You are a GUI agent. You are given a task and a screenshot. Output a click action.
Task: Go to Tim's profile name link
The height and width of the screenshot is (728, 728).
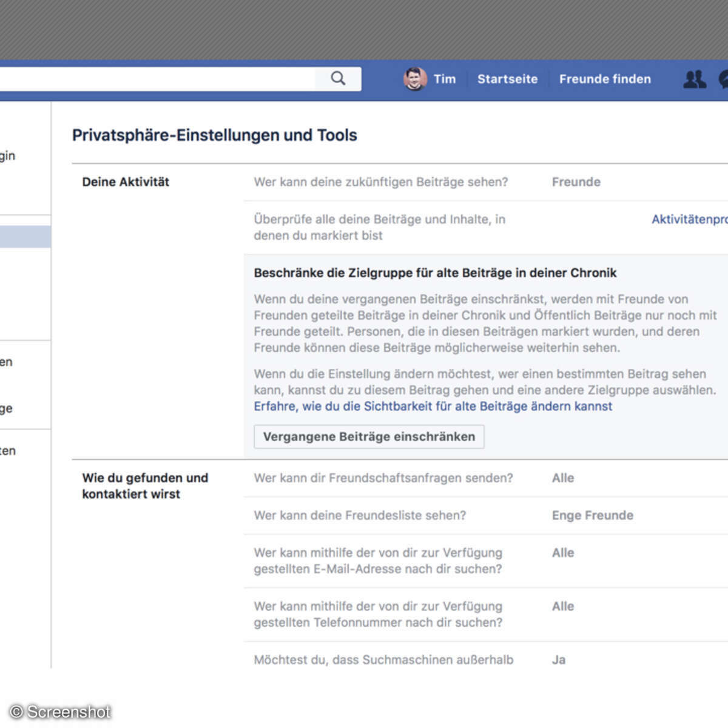[x=444, y=79]
